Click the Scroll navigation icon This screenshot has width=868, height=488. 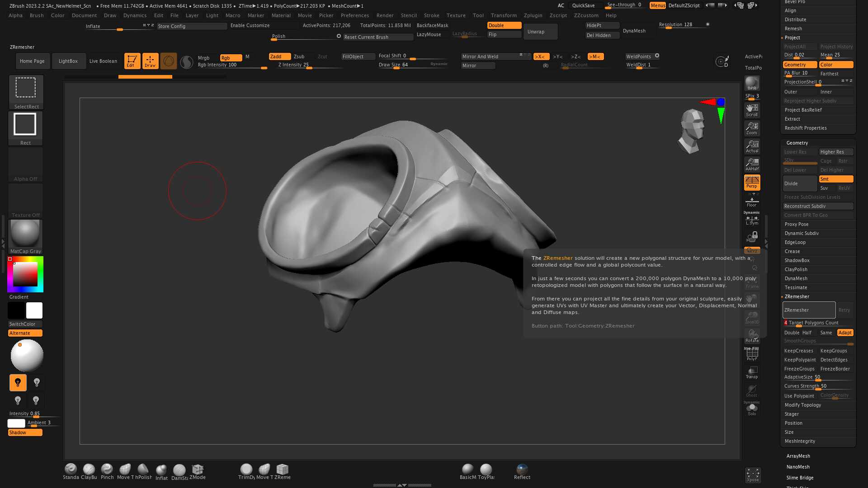(x=752, y=110)
